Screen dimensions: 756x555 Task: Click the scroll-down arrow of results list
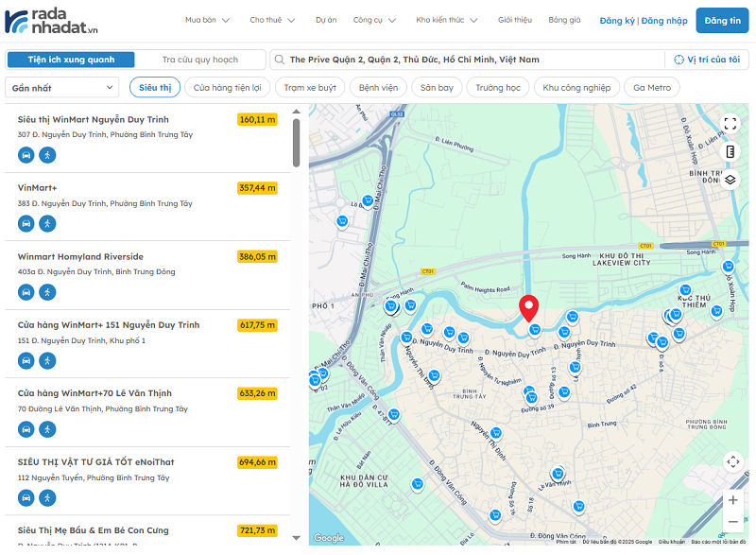296,538
